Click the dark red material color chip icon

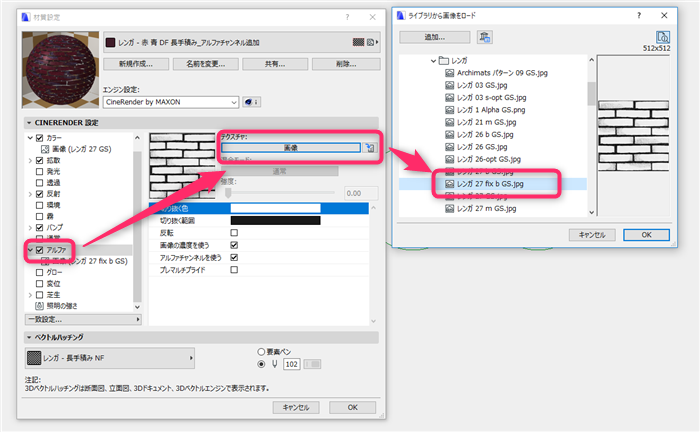[110, 42]
